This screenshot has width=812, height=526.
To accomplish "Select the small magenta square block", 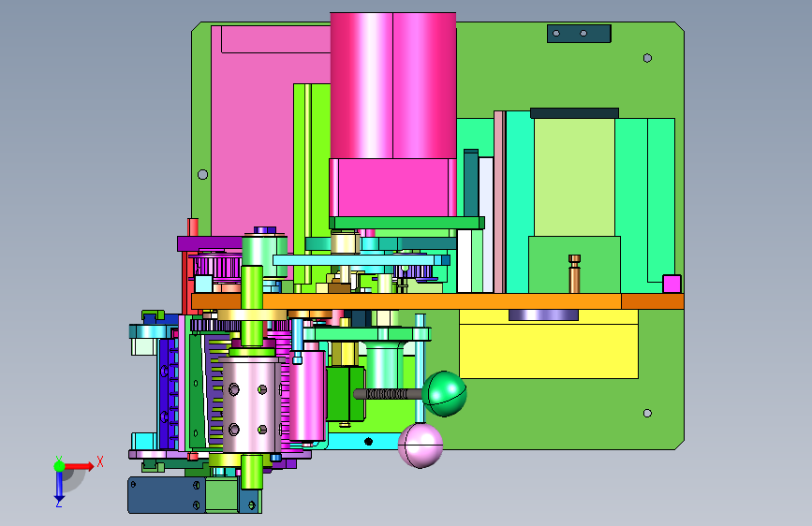I will pyautogui.click(x=672, y=284).
